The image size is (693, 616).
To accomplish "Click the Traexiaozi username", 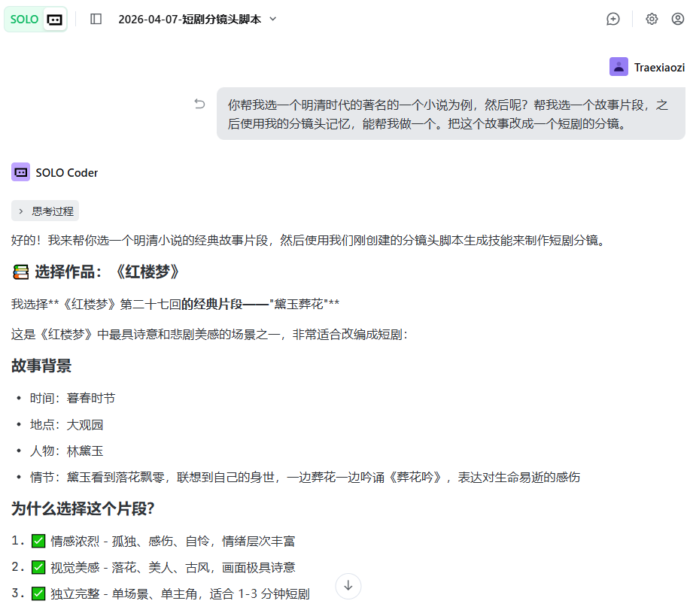I will click(x=659, y=67).
